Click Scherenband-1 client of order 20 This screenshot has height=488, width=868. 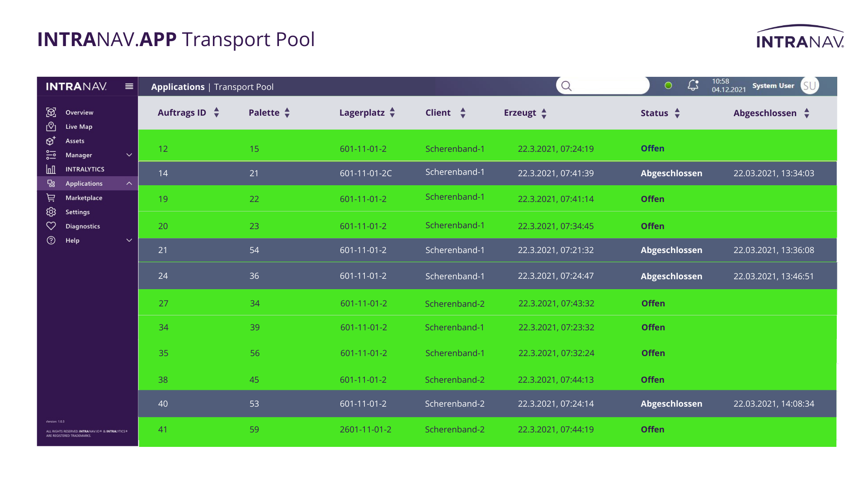(x=455, y=225)
